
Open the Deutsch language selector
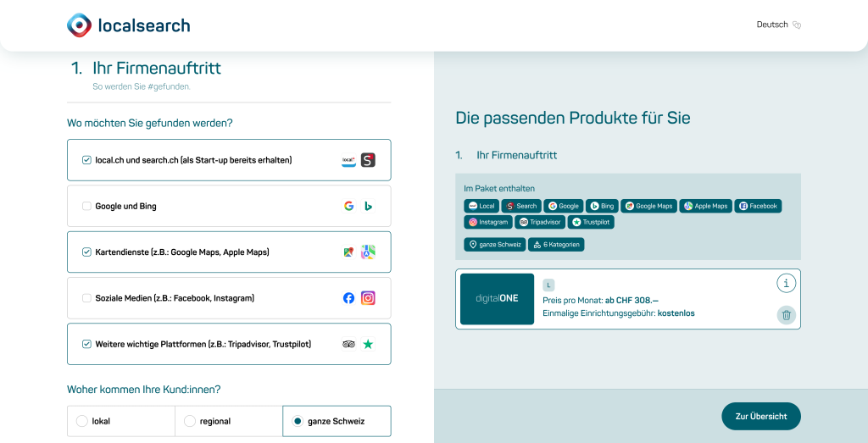coord(779,25)
